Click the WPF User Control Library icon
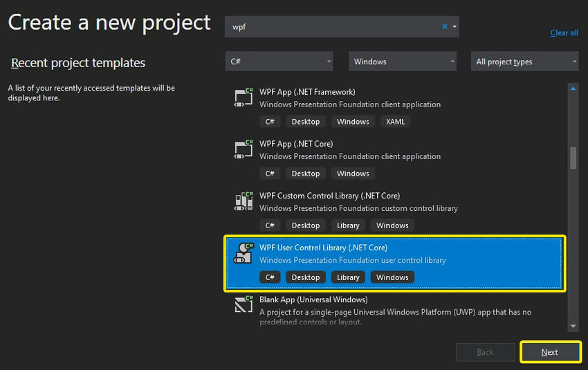Image resolution: width=588 pixels, height=370 pixels. coord(244,253)
